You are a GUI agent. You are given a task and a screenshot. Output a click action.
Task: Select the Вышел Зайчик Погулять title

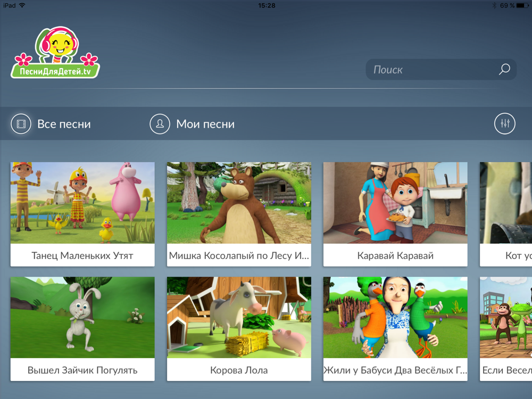click(x=82, y=370)
